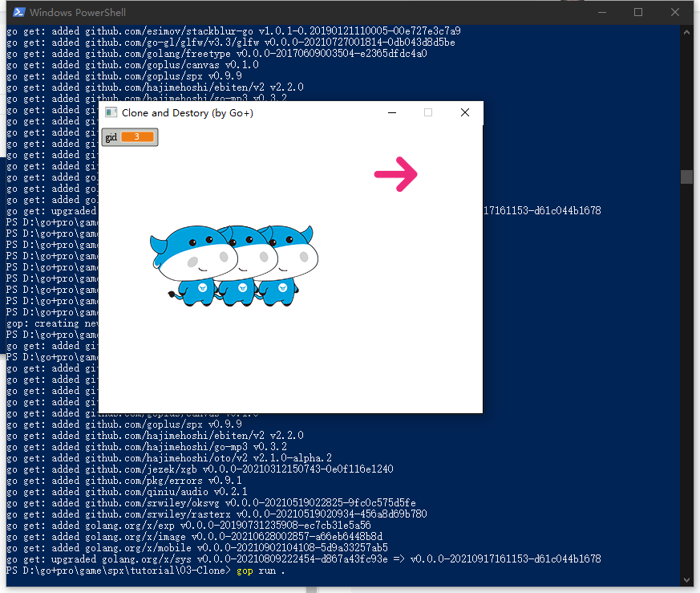The image size is (700, 593).
Task: Click the 'golang.org/x/exp' line
Action: (x=188, y=525)
